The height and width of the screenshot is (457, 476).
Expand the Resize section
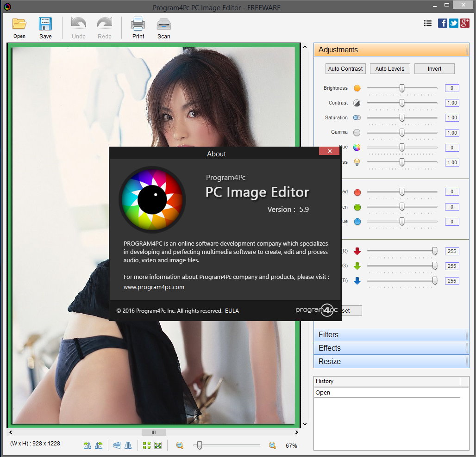(391, 361)
